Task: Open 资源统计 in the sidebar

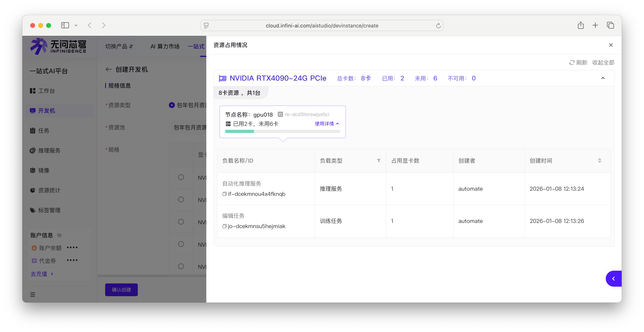Action: tap(49, 190)
